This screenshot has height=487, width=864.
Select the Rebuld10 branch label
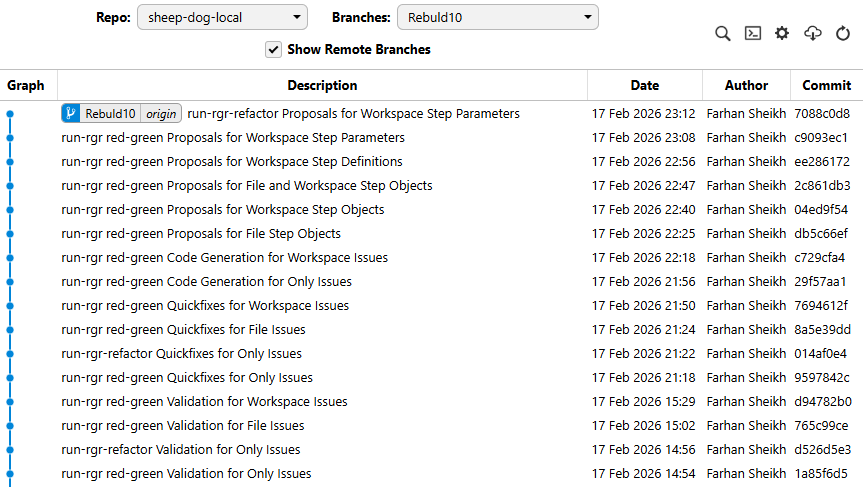click(110, 114)
